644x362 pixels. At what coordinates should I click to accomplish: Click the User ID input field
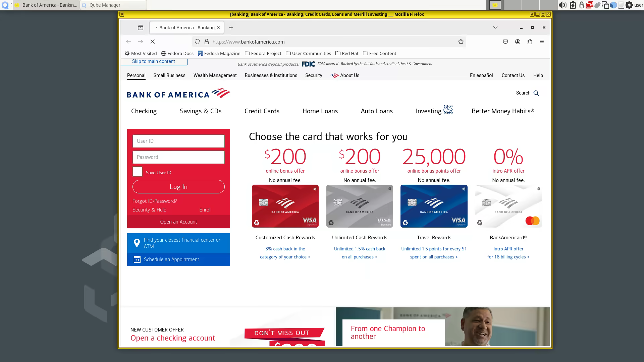point(178,141)
